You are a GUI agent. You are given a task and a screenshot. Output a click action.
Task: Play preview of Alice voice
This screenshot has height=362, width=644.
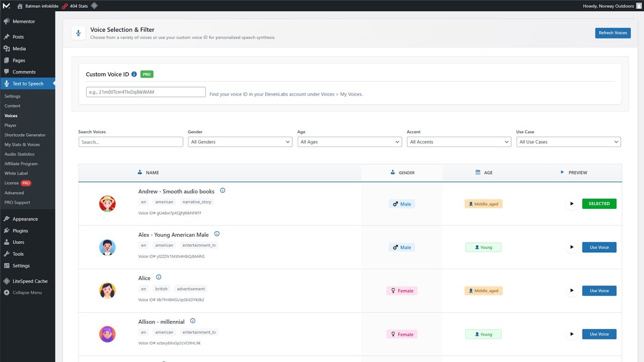pyautogui.click(x=572, y=291)
